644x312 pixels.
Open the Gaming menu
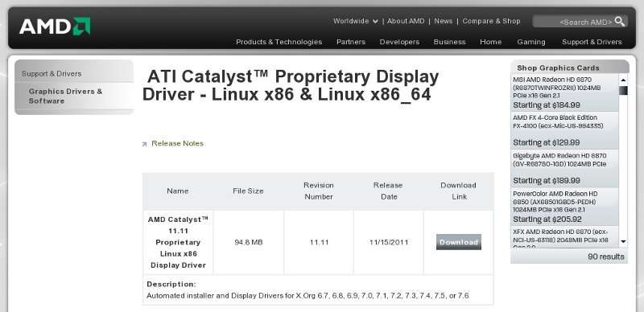531,42
